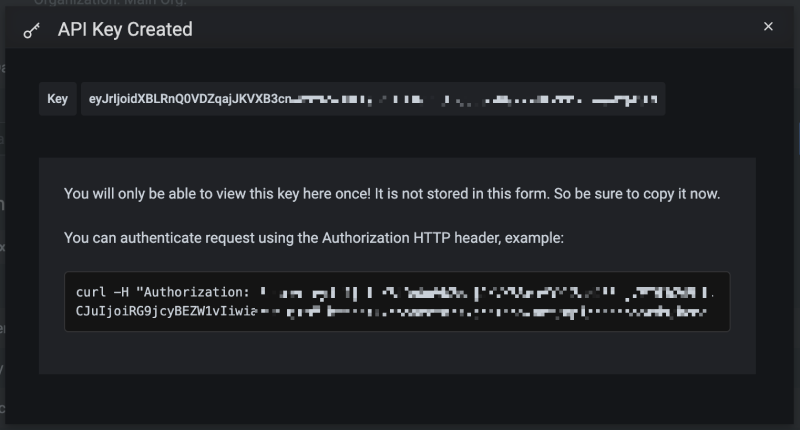Click the curl example code block
The image size is (800, 430).
tap(397, 301)
